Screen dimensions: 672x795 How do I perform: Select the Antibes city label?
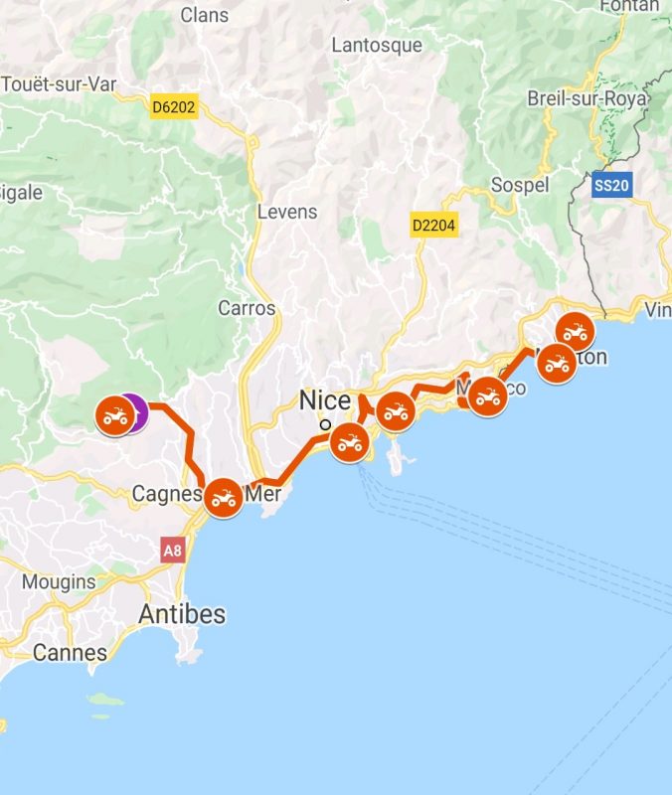(x=182, y=614)
